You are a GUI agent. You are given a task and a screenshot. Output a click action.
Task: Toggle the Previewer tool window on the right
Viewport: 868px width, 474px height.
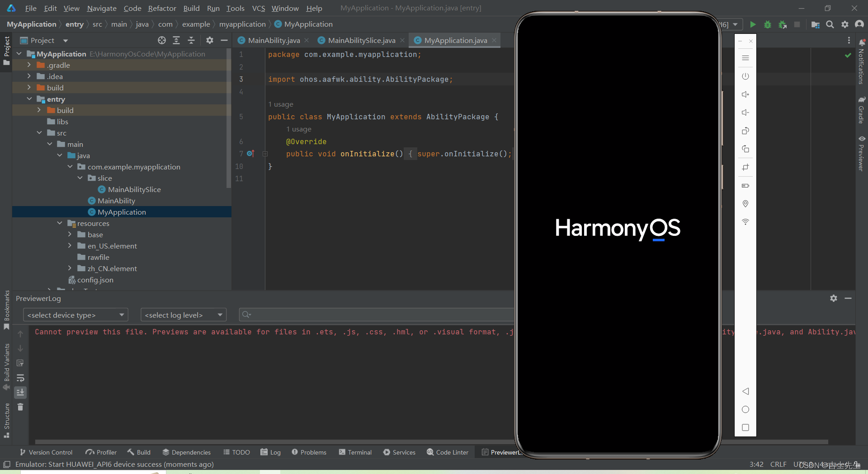(862, 153)
